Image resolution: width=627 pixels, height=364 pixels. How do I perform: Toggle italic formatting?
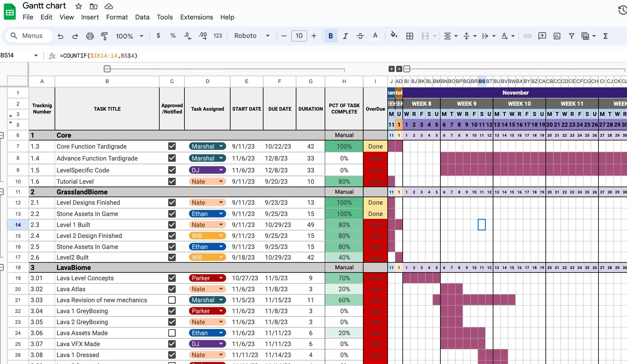tap(345, 36)
